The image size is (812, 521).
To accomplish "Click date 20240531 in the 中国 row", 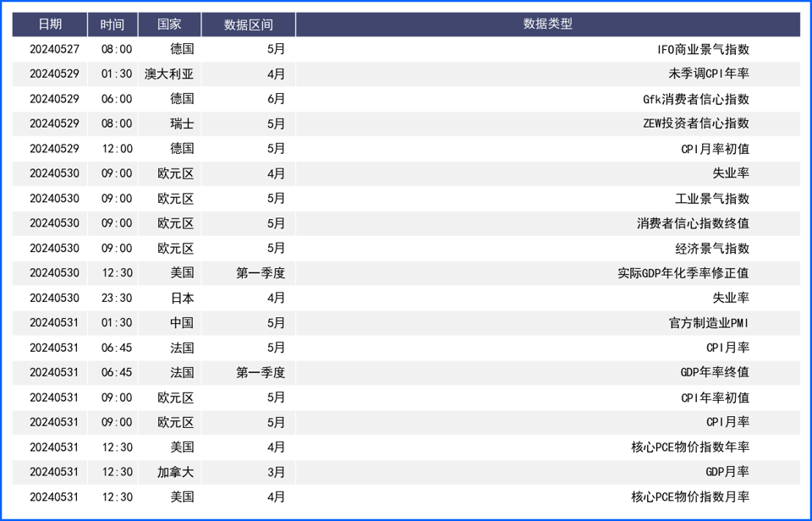I will (x=54, y=322).
